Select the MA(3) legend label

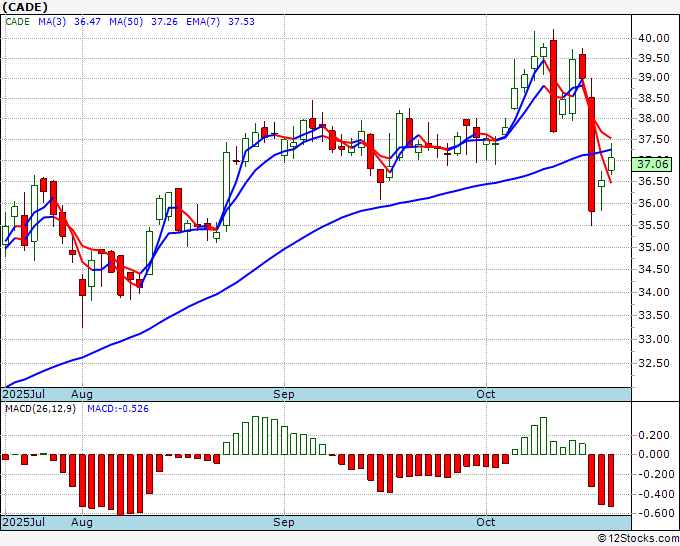[x=52, y=22]
